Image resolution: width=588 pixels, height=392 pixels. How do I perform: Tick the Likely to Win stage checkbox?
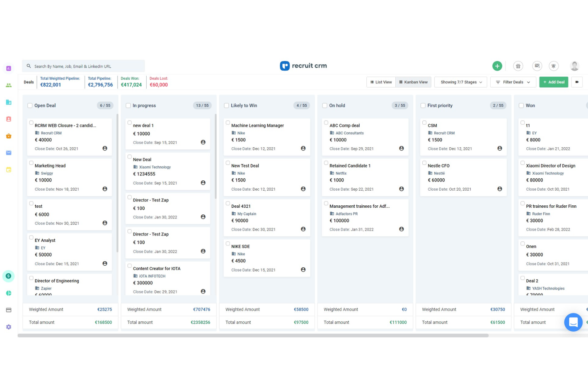click(x=226, y=106)
